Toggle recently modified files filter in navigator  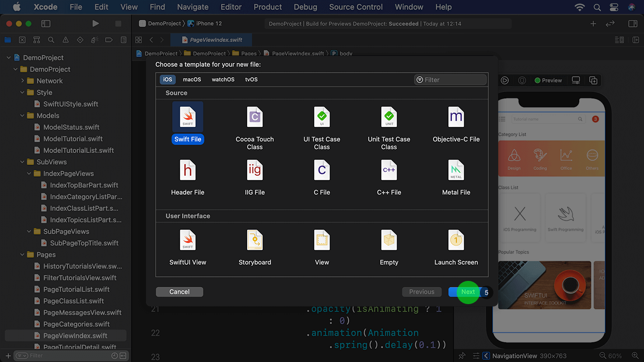(114, 356)
